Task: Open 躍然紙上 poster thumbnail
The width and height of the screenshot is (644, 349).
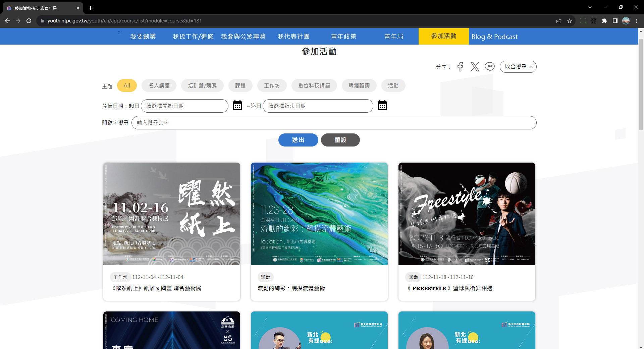Action: coord(172,214)
